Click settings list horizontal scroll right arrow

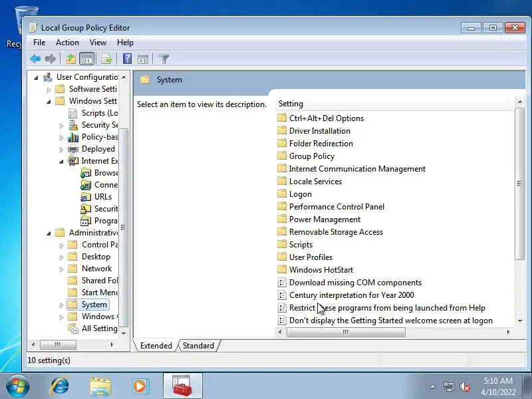coord(508,332)
